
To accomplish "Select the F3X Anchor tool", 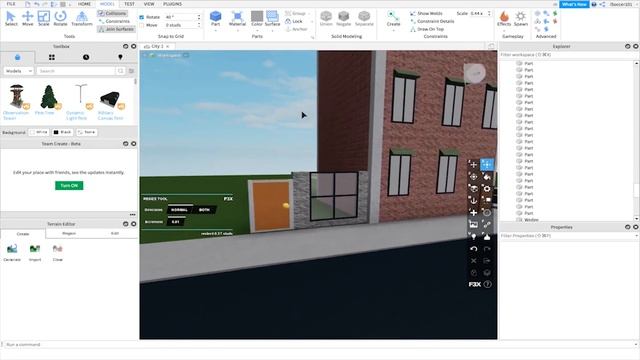I will pos(473,200).
